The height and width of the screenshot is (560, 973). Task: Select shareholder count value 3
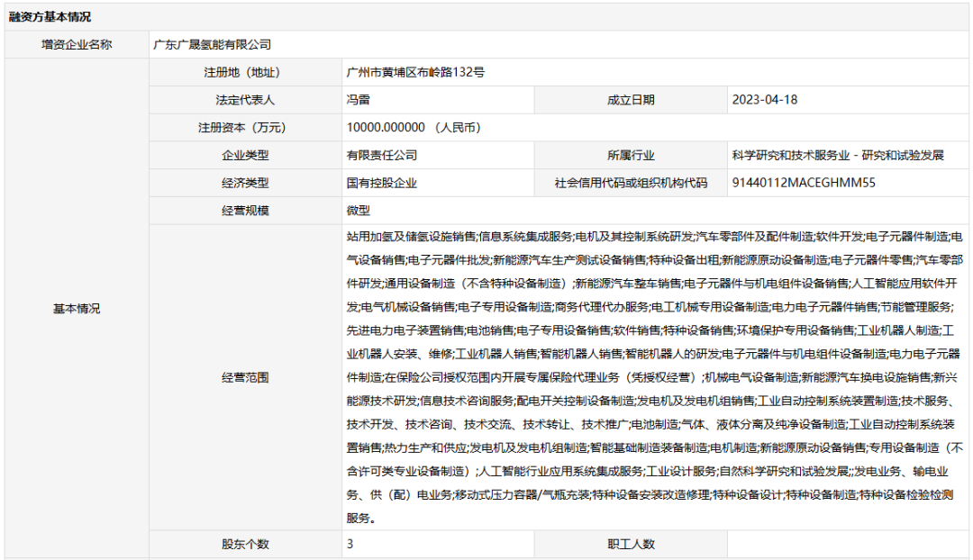click(350, 545)
